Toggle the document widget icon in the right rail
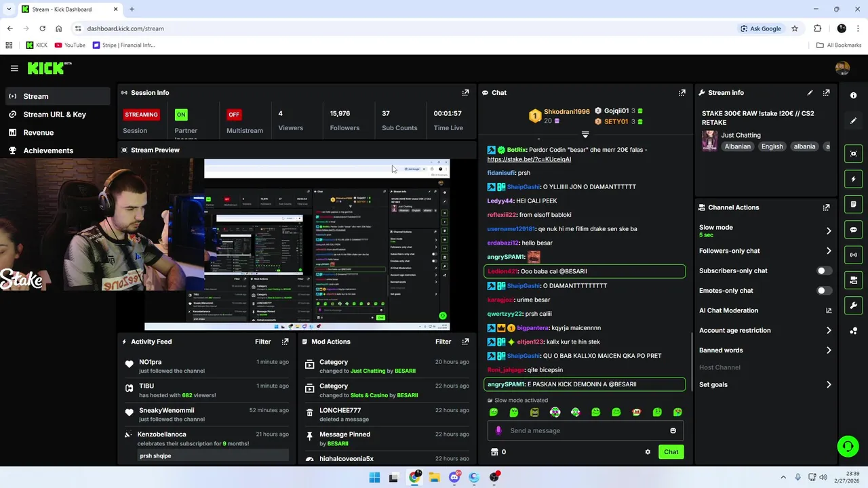The image size is (868, 488). point(853,204)
